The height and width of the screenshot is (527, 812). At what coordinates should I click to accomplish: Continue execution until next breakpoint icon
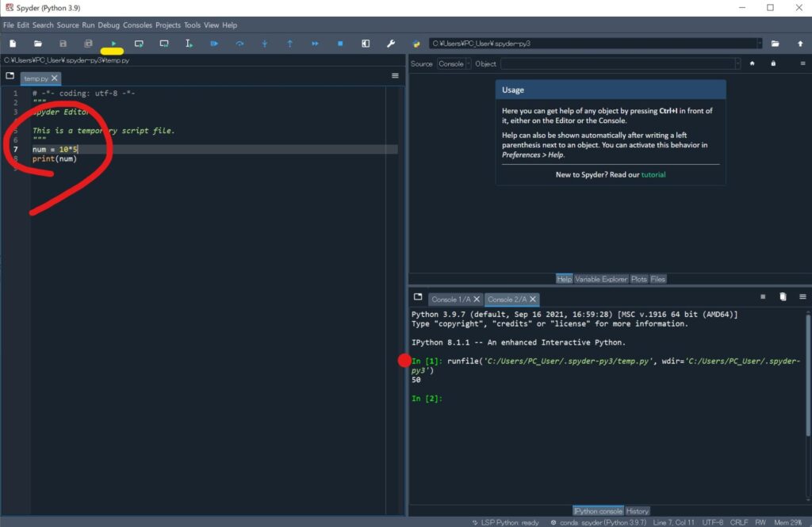tap(315, 44)
